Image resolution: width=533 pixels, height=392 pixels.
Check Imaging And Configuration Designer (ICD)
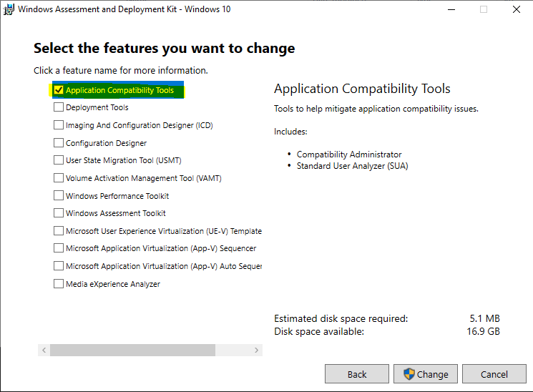click(59, 125)
